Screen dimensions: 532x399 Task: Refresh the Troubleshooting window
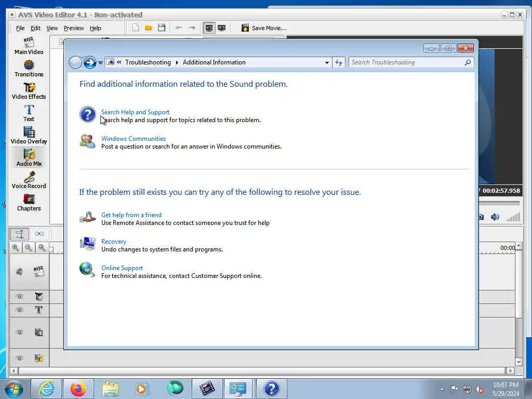point(339,62)
